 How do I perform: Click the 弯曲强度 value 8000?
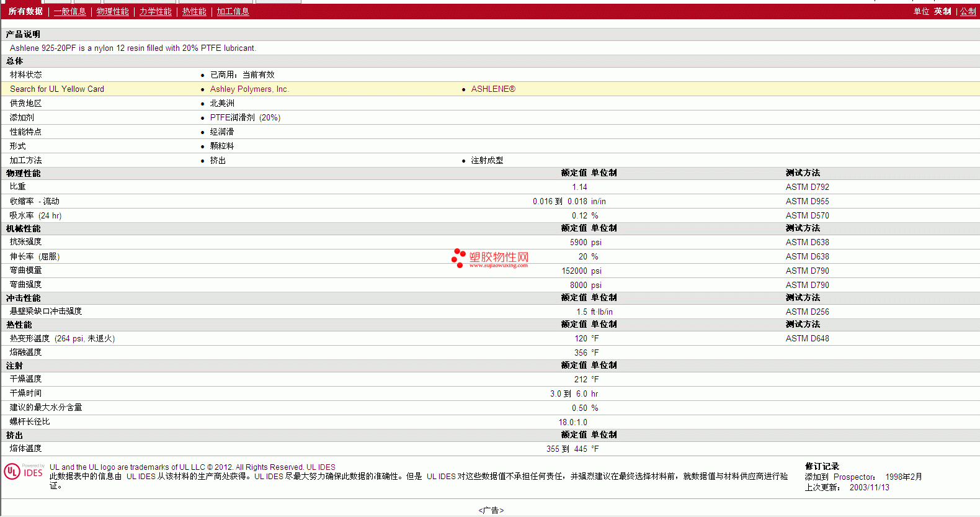(579, 285)
